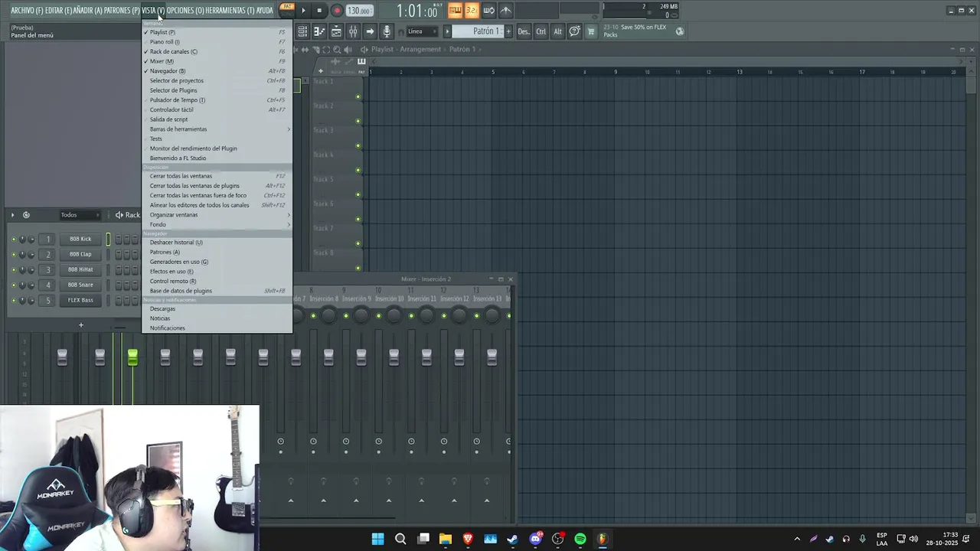The width and height of the screenshot is (980, 551).
Task: Open Spotify from the taskbar
Action: click(580, 539)
